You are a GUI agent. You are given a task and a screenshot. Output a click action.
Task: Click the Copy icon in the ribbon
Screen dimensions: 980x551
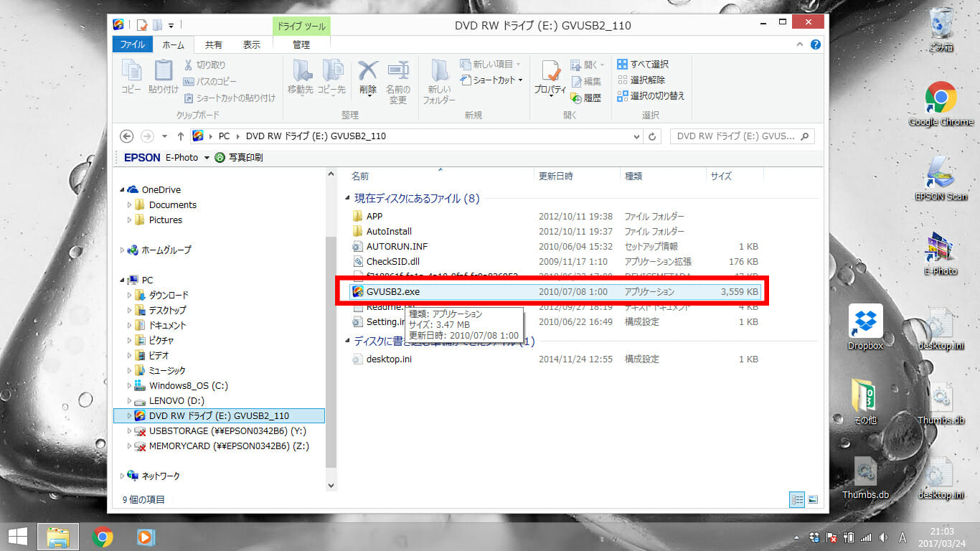[x=131, y=77]
